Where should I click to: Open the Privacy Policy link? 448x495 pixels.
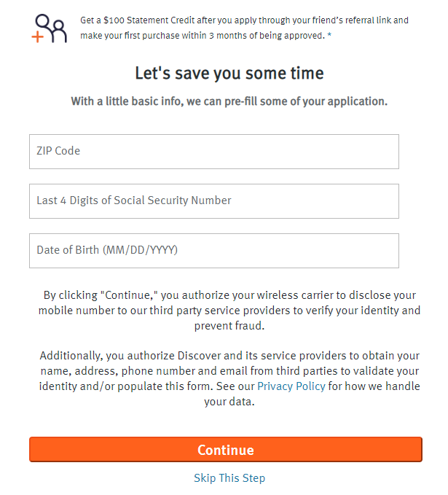click(x=291, y=386)
